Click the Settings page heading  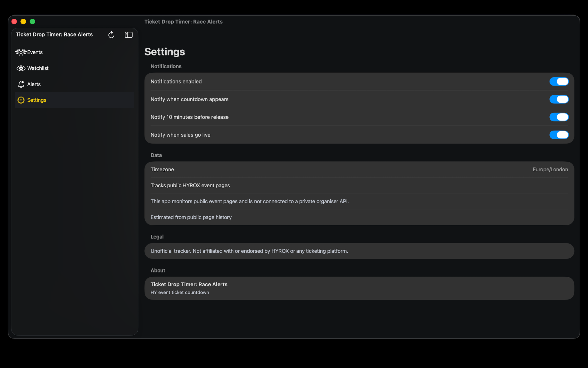tap(164, 52)
